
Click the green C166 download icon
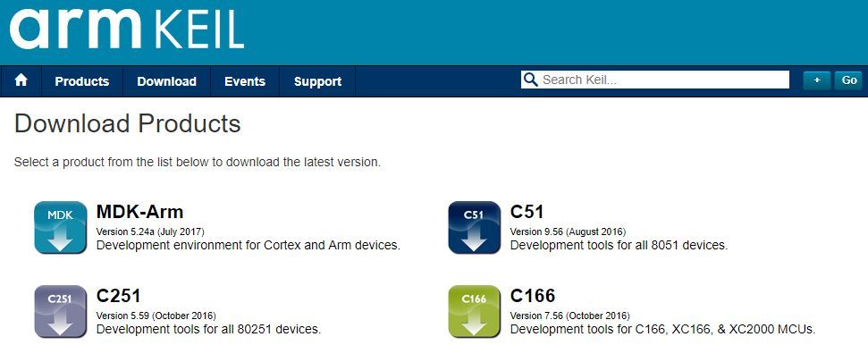[x=474, y=310]
